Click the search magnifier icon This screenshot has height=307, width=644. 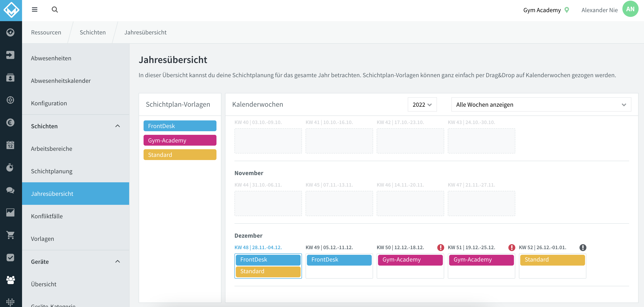pos(55,10)
